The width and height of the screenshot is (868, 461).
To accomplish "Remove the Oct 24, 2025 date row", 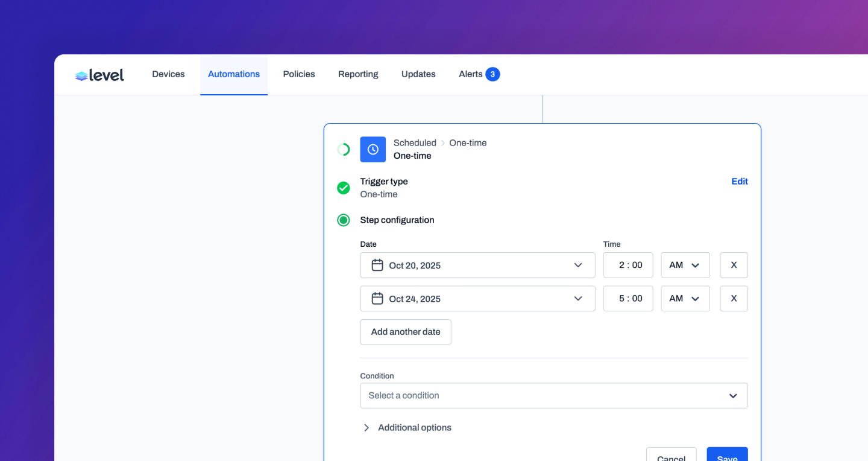I will click(734, 298).
